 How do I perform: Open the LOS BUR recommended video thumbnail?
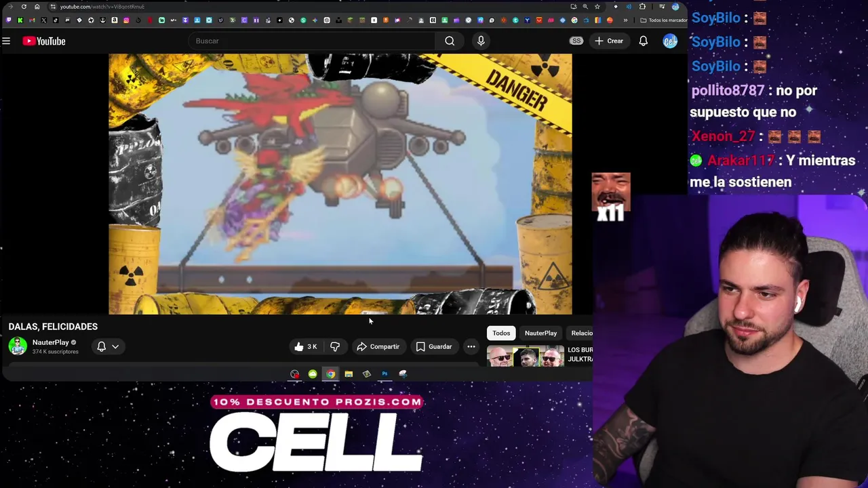[x=526, y=356]
